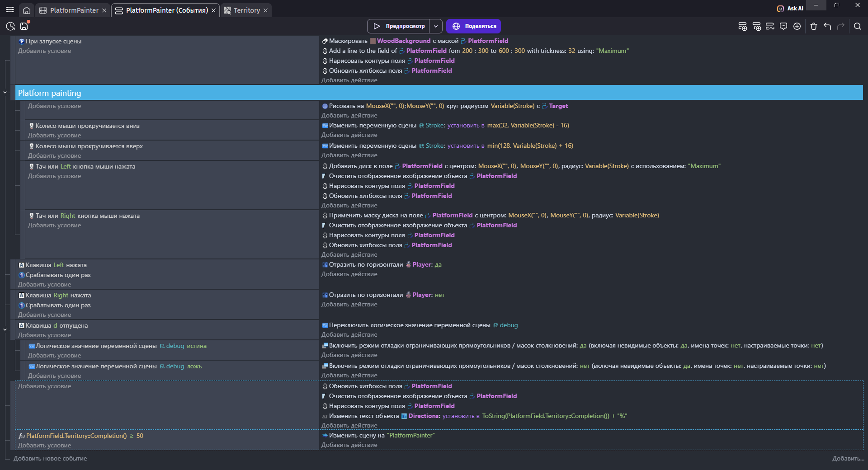Screen dimensions: 868x470
Task: Open the main hamburger menu
Action: coord(10,10)
